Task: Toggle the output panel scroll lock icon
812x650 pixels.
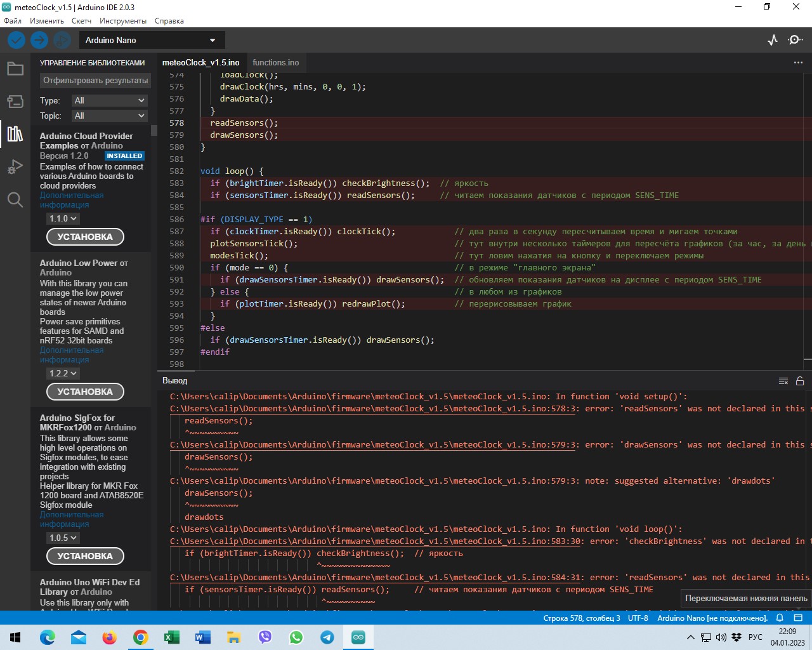Action: coord(800,381)
